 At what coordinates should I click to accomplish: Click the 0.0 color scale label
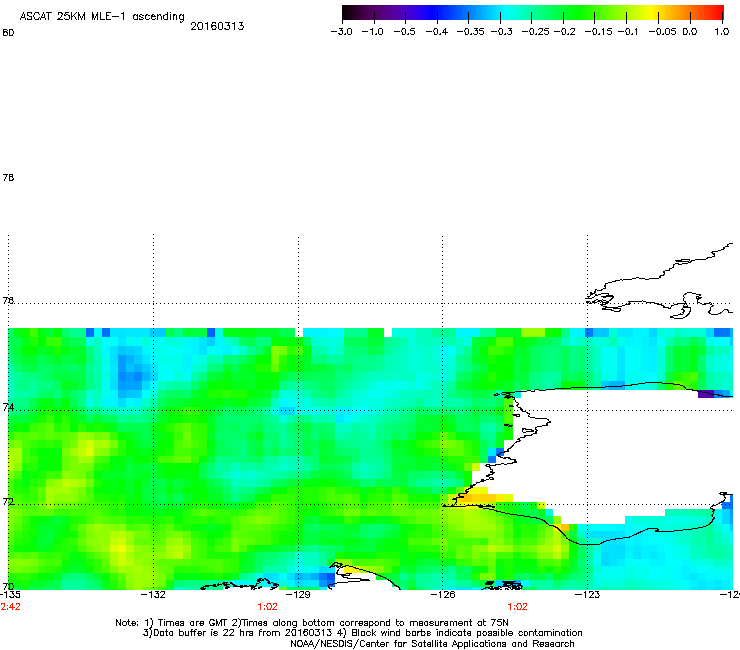pyautogui.click(x=690, y=32)
